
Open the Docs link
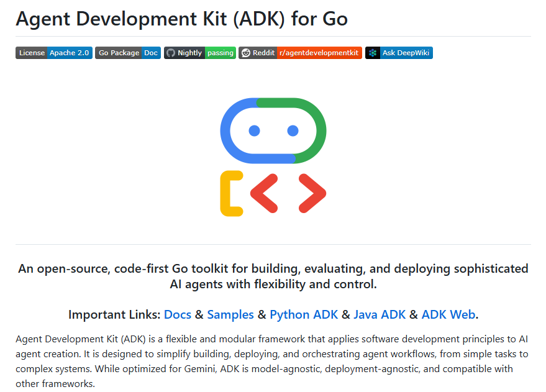(x=178, y=315)
